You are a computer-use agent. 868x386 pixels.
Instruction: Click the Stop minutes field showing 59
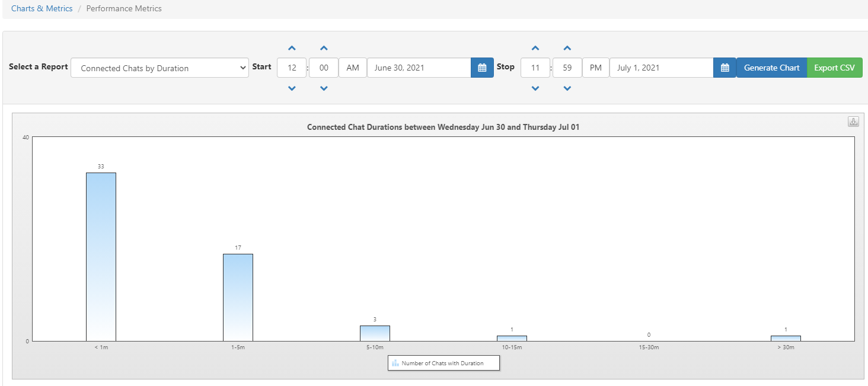click(x=567, y=68)
